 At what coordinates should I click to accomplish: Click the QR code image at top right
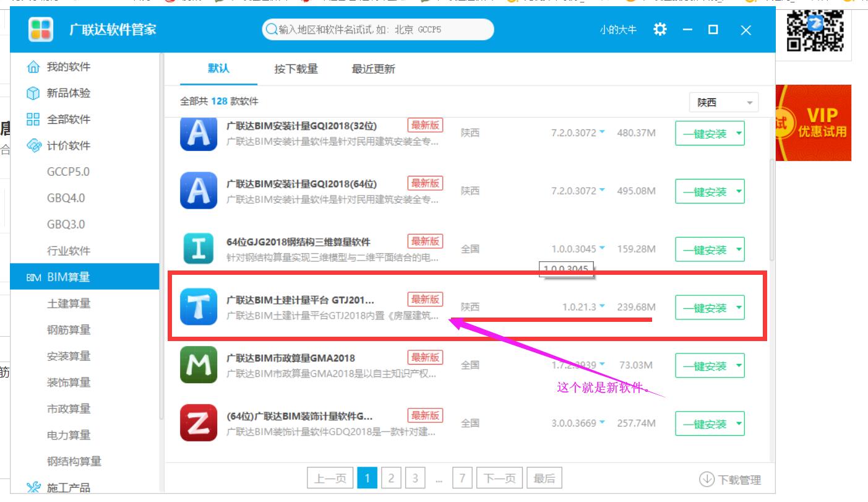[815, 30]
